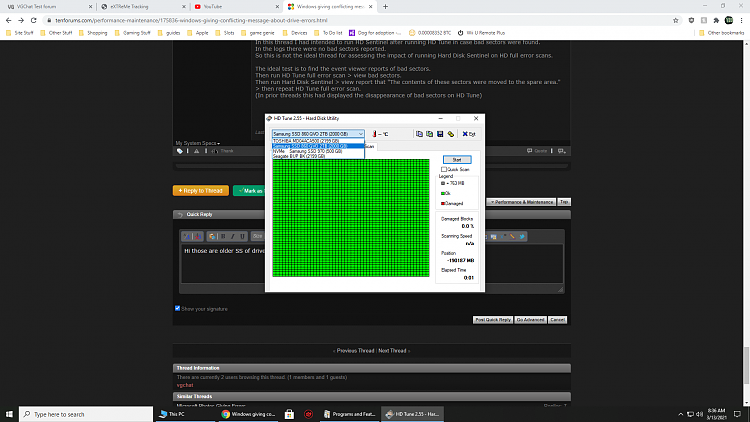Click the green scan block grid
750x422 pixels.
click(x=351, y=218)
